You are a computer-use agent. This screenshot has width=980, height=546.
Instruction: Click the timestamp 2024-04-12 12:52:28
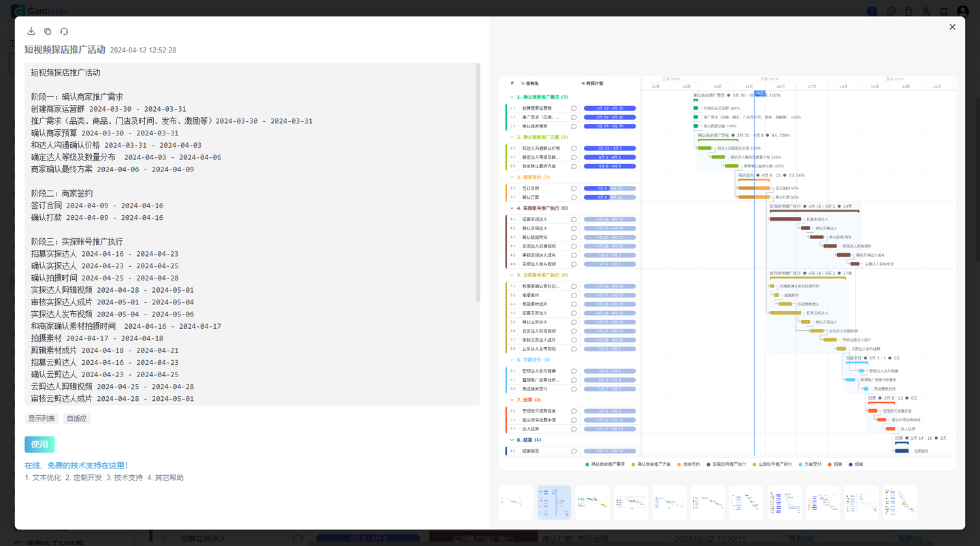coord(143,50)
